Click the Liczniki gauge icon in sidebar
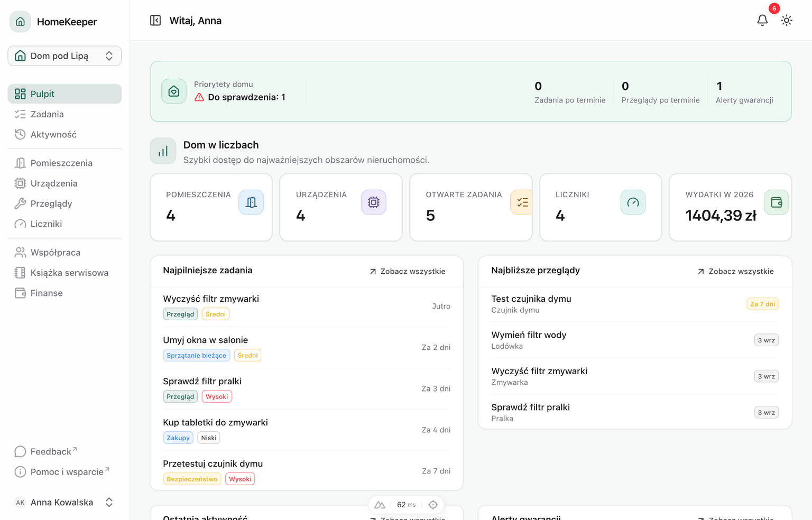The height and width of the screenshot is (520, 812). (20, 224)
